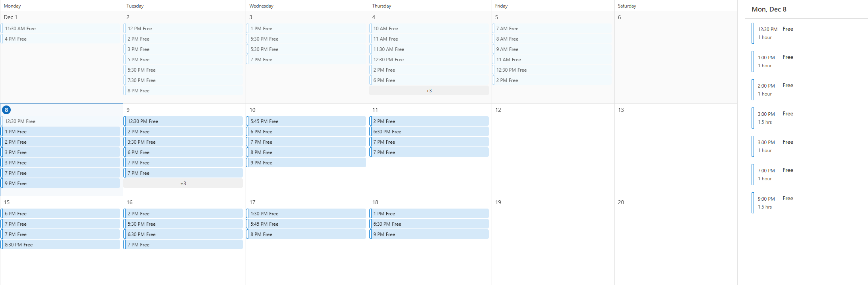Click the 1:30 PM Free slot on Dec 17
This screenshot has height=285, width=868.
[306, 214]
